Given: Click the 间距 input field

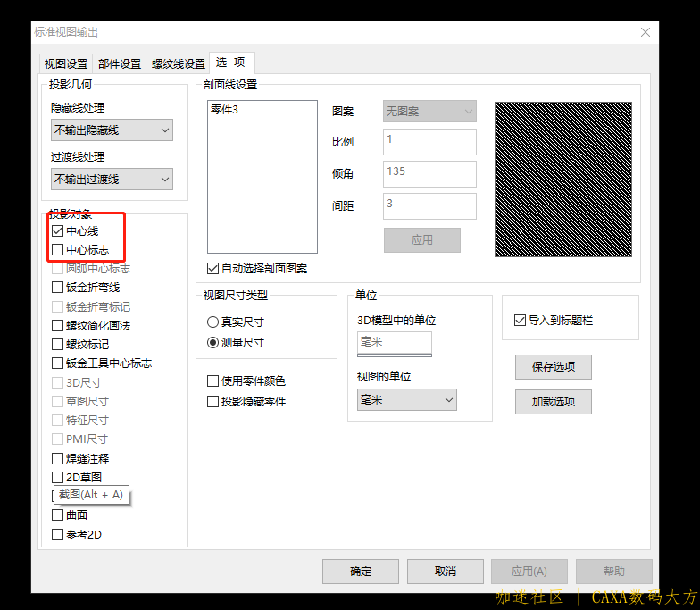Looking at the screenshot, I should [429, 206].
